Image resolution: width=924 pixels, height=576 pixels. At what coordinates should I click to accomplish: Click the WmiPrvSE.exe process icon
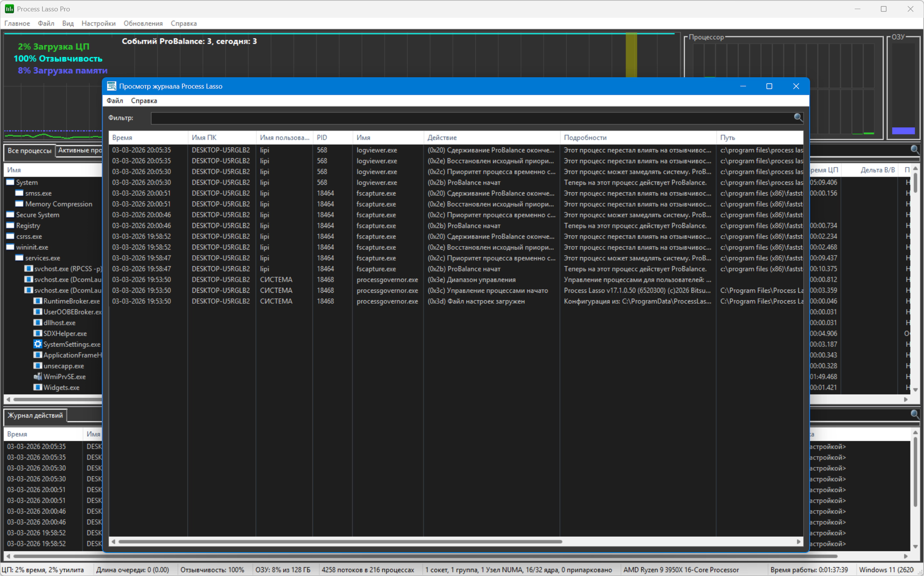tap(38, 376)
